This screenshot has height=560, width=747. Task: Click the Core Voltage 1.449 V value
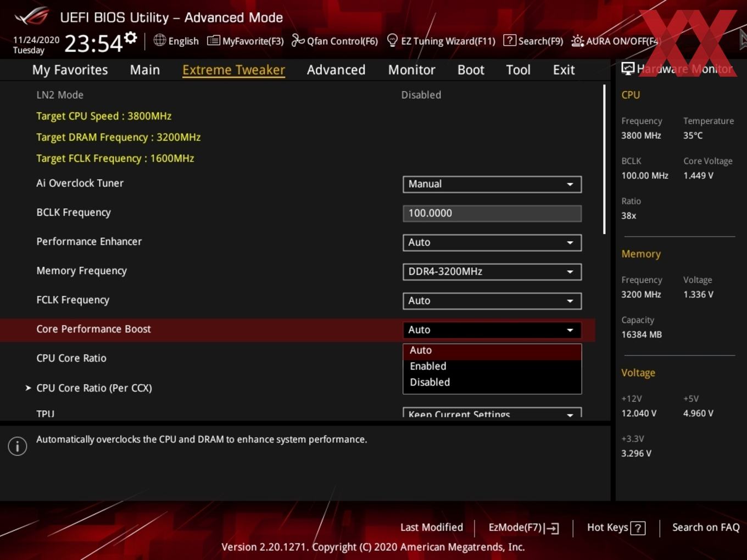click(698, 176)
